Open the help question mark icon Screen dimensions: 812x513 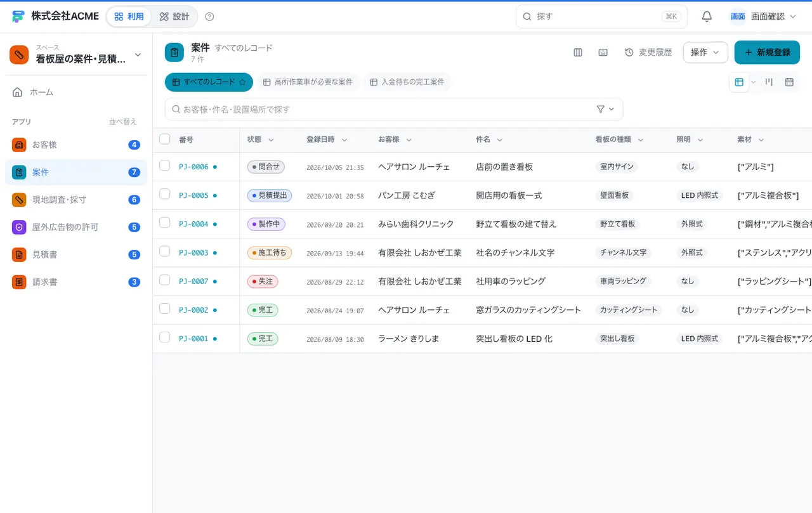point(210,16)
